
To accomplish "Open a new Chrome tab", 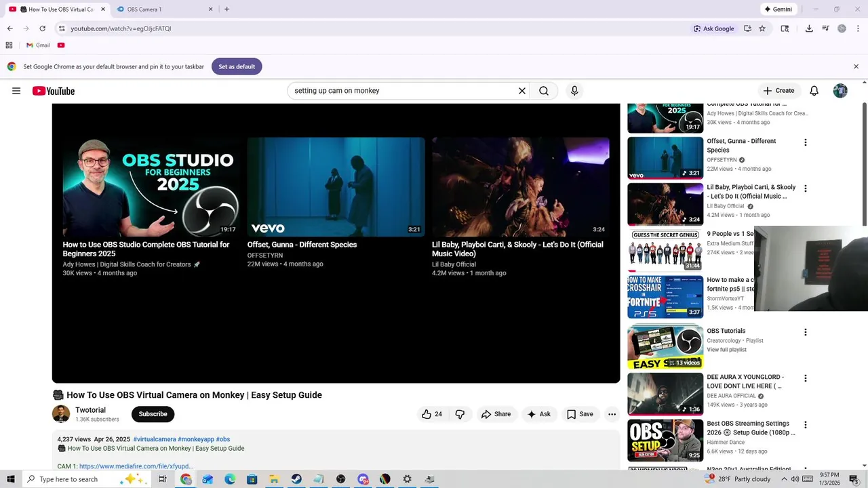I will tap(226, 9).
